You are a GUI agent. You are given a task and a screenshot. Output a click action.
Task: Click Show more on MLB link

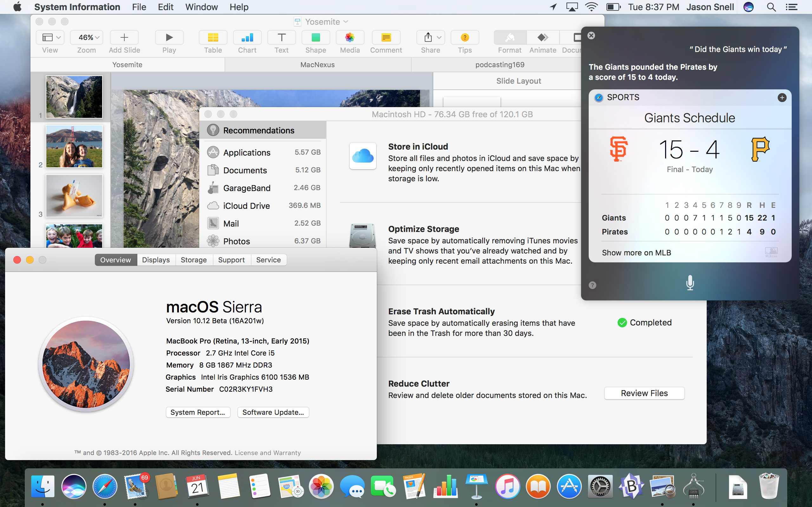[636, 252]
